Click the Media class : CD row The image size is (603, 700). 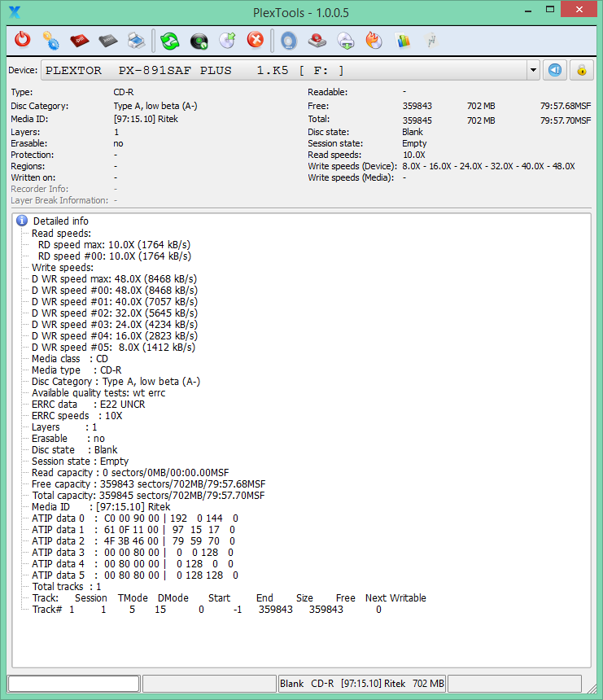(70, 359)
